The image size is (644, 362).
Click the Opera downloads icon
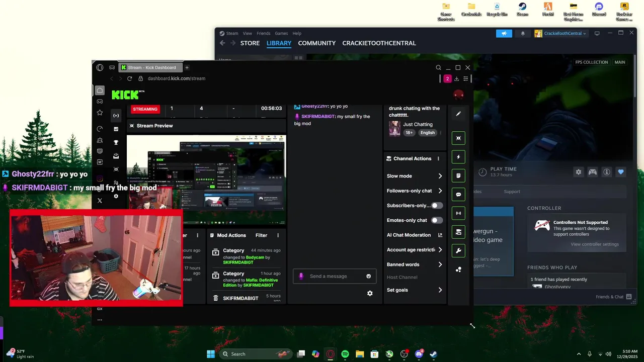tap(456, 78)
